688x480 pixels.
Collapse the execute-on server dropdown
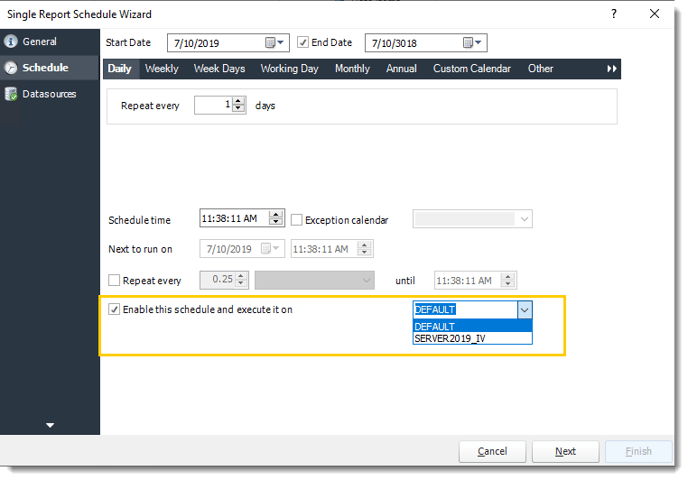524,310
